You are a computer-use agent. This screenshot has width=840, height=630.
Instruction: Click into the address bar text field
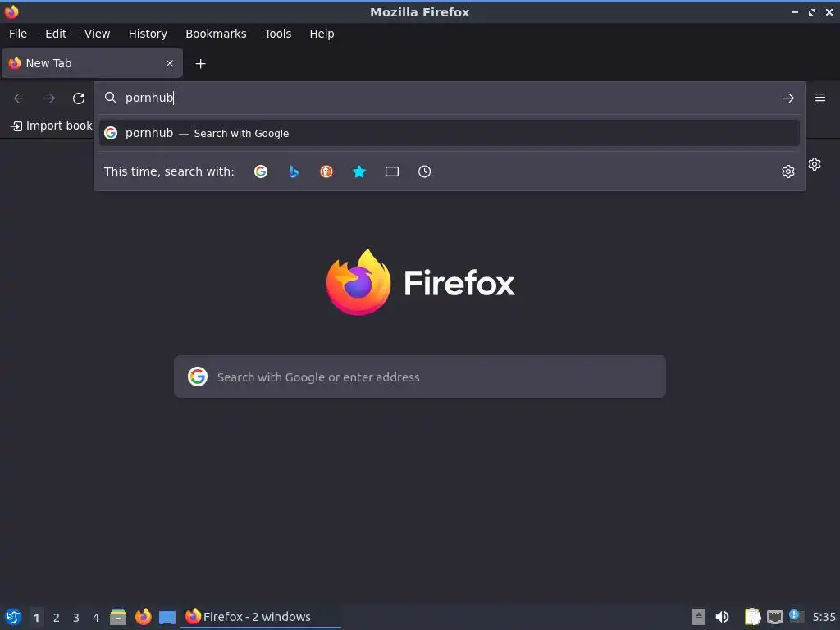coord(449,98)
